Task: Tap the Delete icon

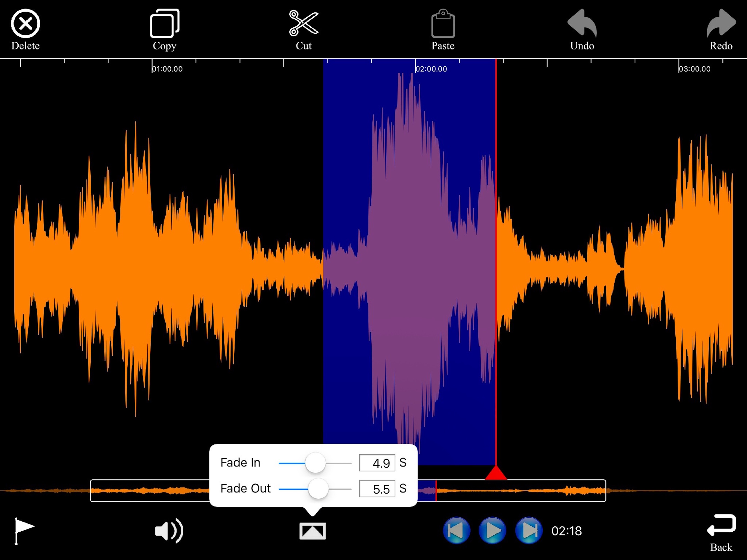Action: tap(25, 24)
